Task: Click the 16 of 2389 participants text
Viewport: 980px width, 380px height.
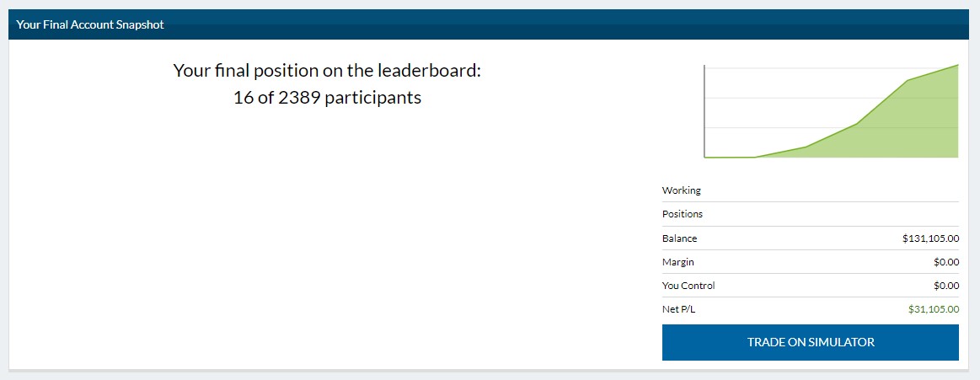Action: 327,98
